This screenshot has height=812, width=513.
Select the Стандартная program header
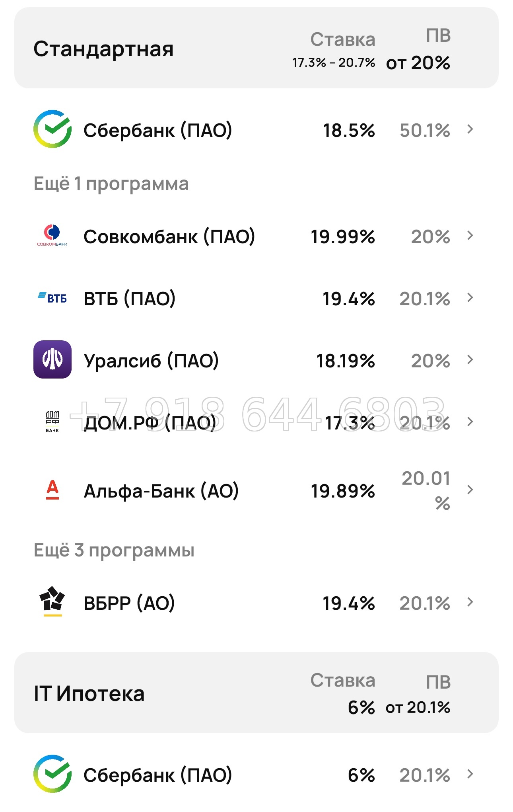256,48
